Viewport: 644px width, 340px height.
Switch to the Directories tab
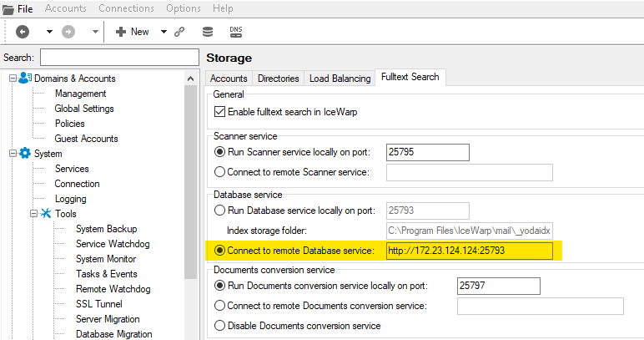pos(278,79)
